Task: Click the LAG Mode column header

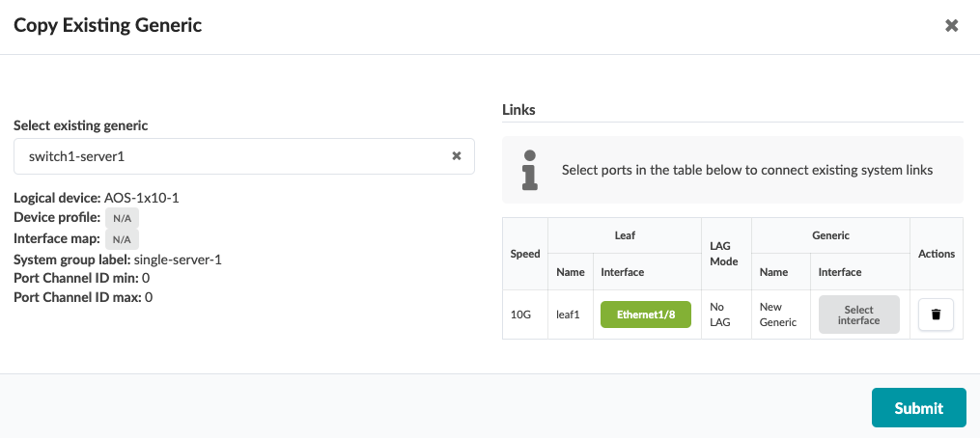Action: tap(724, 254)
